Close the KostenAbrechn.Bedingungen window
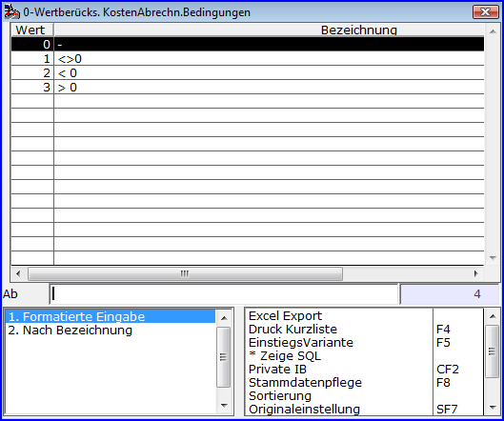This screenshot has width=504, height=421. (x=485, y=11)
